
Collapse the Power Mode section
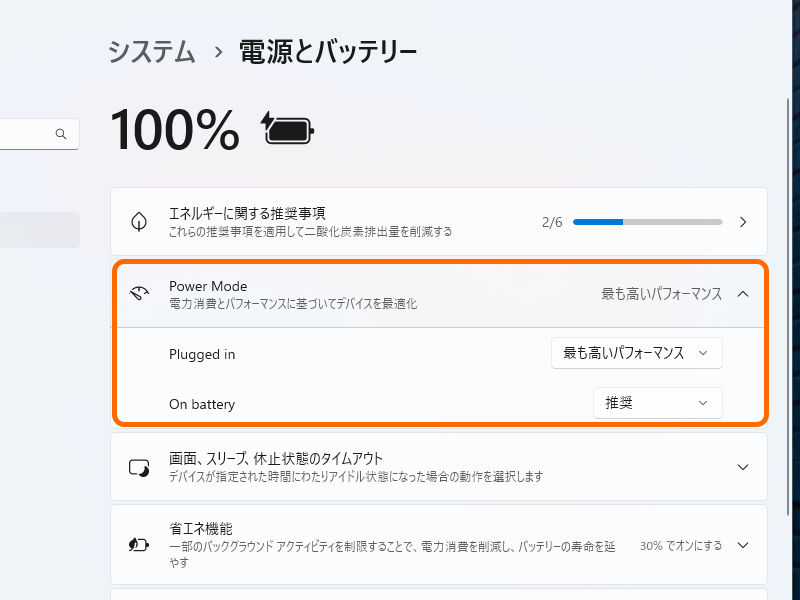(x=742, y=294)
